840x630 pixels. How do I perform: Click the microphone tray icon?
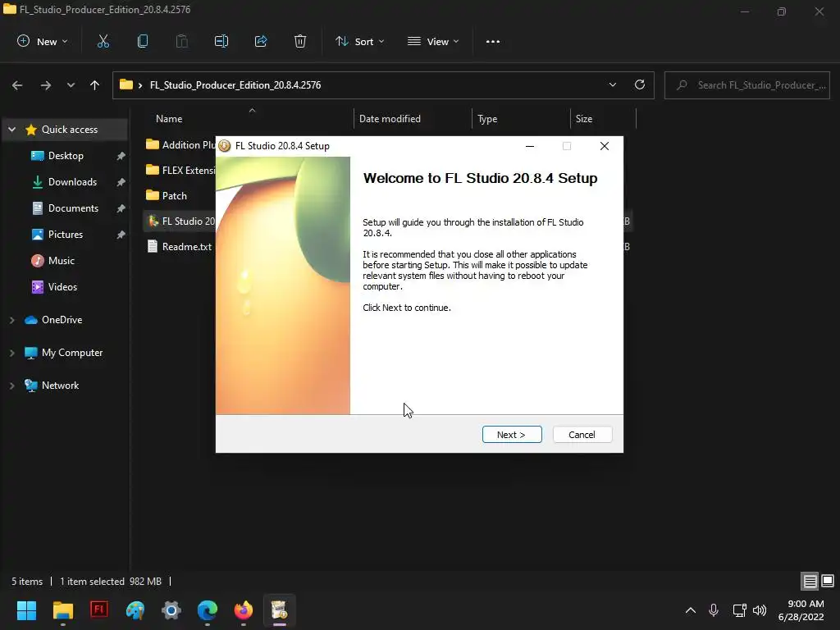point(714,610)
